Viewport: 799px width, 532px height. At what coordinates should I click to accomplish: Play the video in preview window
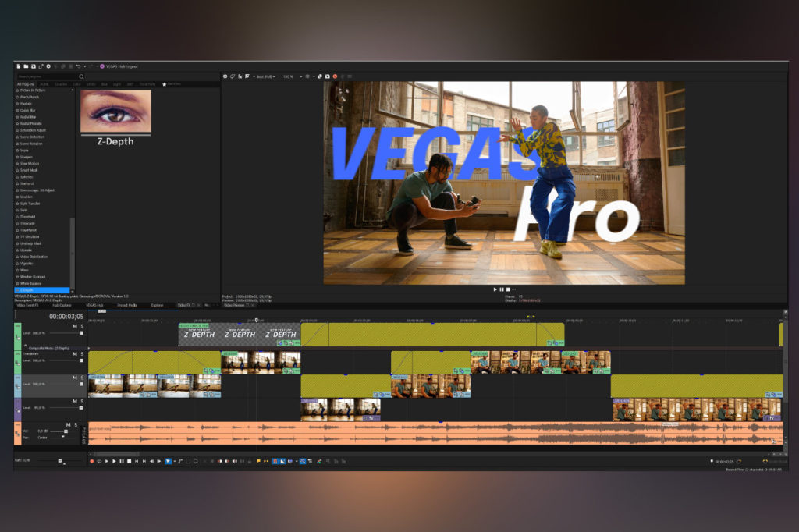[495, 289]
